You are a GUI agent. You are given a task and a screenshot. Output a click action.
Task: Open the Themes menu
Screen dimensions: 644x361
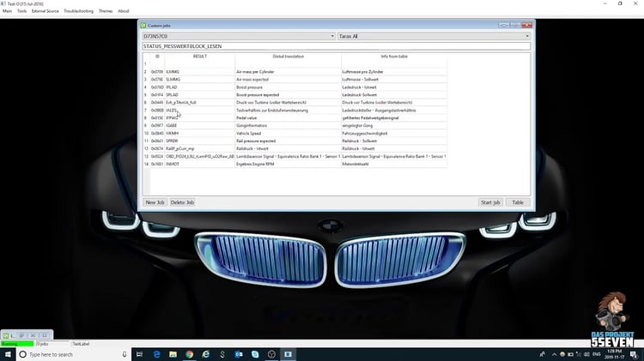pos(106,11)
